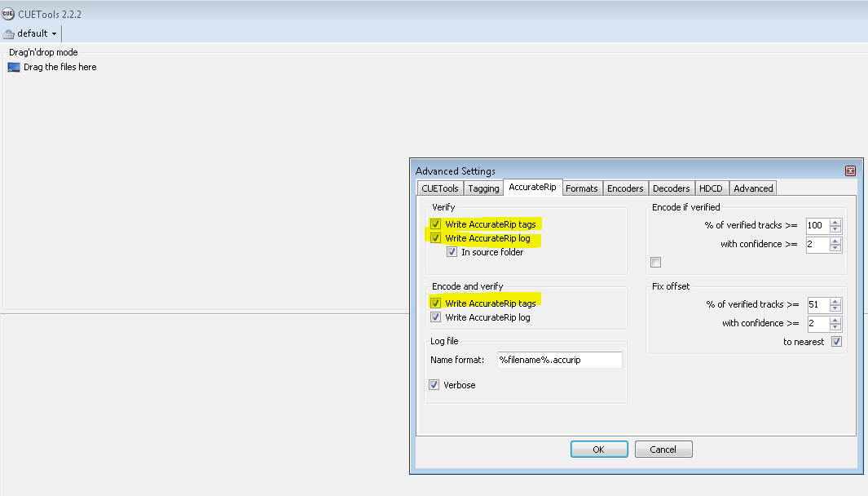This screenshot has width=868, height=496.
Task: Toggle the Verbose checkbox
Action: (434, 385)
